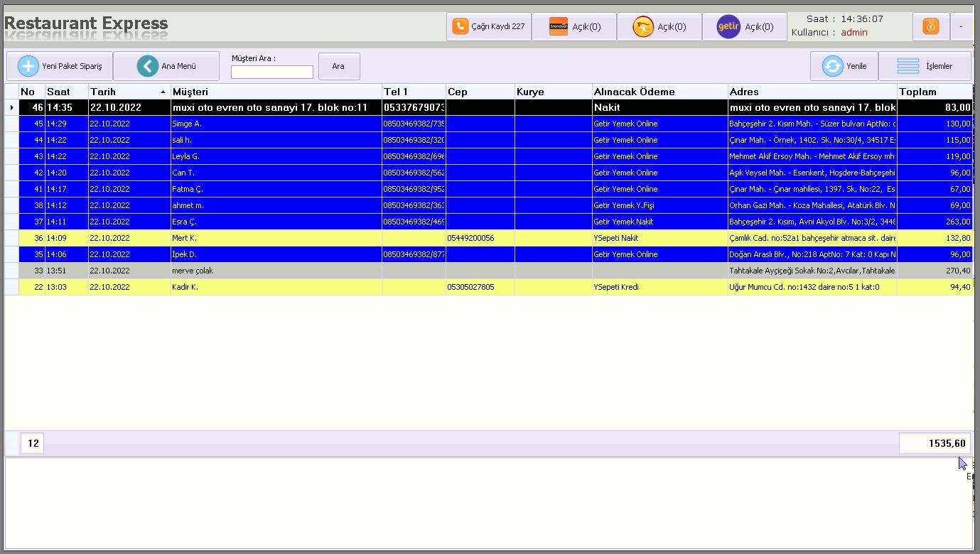The width and height of the screenshot is (980, 554).
Task: Click the grand total 1535,60 field
Action: coord(935,443)
